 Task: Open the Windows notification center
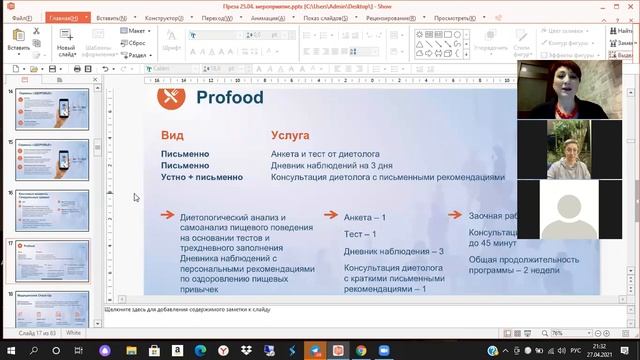point(624,351)
